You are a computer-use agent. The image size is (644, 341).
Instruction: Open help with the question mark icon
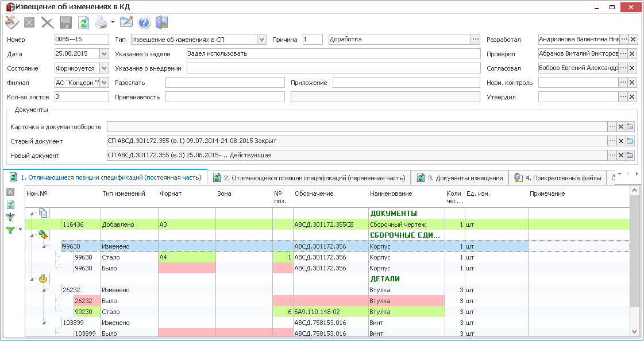(x=144, y=22)
